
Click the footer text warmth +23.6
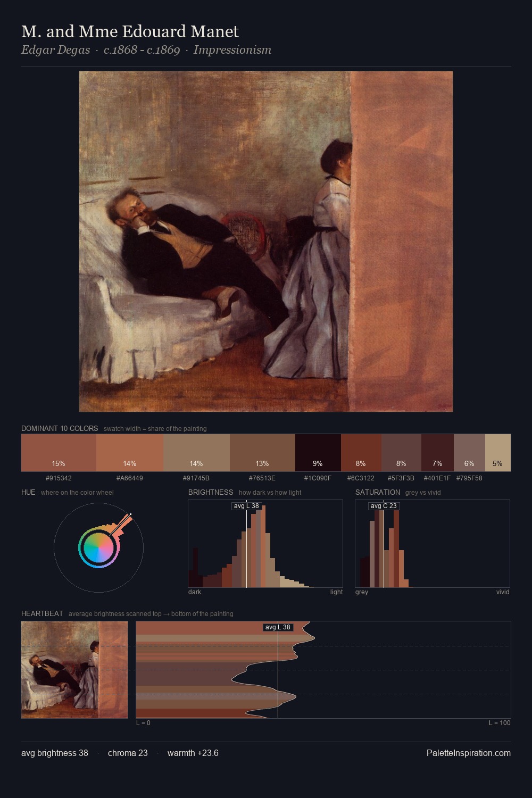[x=193, y=753]
